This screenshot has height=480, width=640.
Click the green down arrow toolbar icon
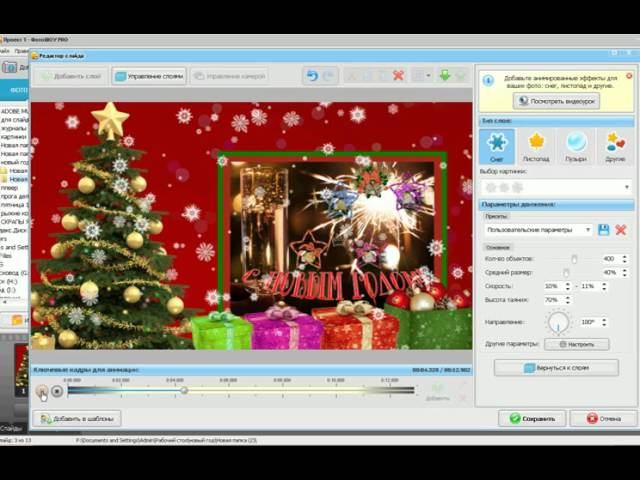pos(444,75)
